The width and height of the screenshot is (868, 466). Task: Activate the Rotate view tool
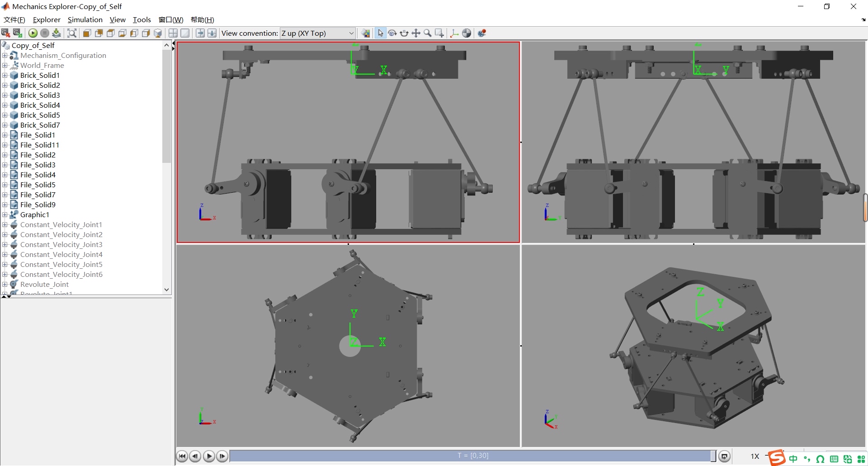392,33
